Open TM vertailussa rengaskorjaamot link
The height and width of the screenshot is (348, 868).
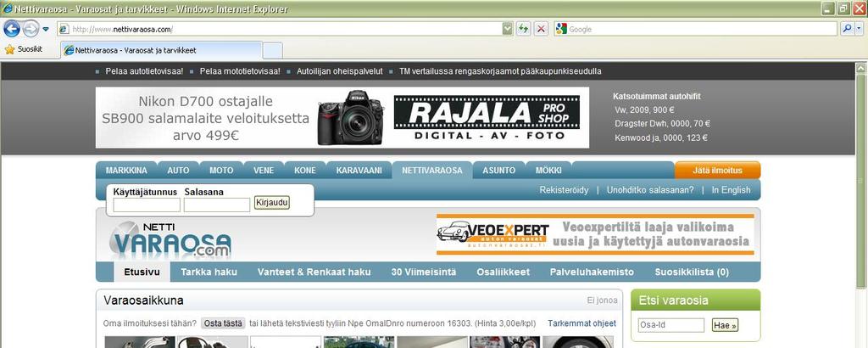click(x=500, y=71)
